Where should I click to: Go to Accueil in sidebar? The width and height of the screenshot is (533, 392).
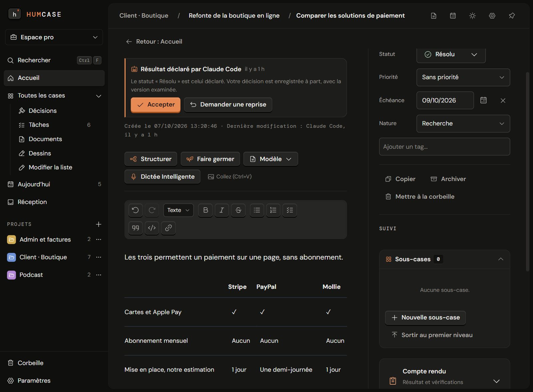coord(54,78)
